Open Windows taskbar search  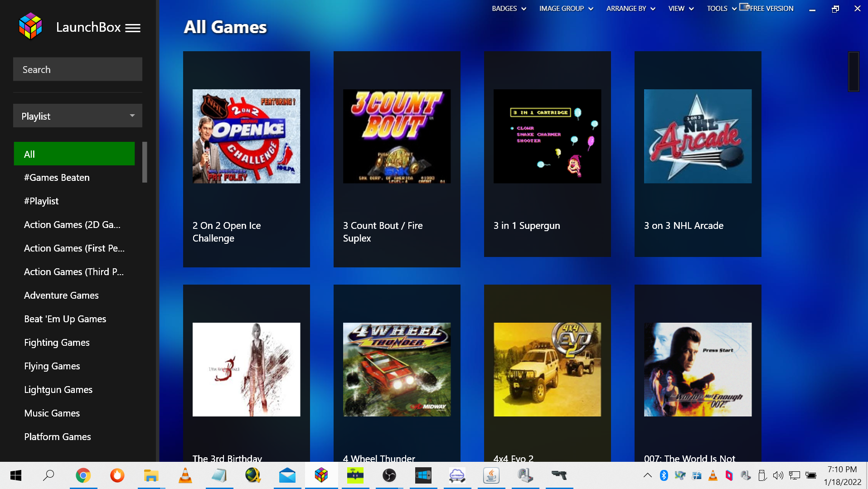click(48, 475)
